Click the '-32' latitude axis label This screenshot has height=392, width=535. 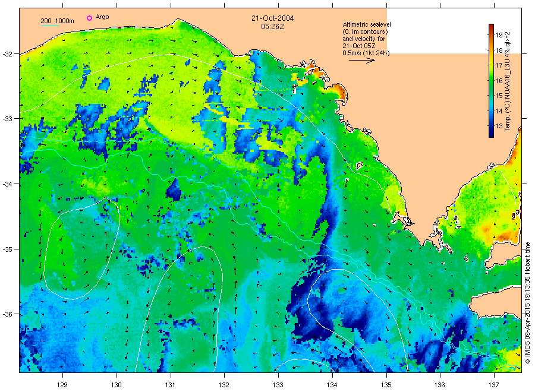tap(7, 54)
